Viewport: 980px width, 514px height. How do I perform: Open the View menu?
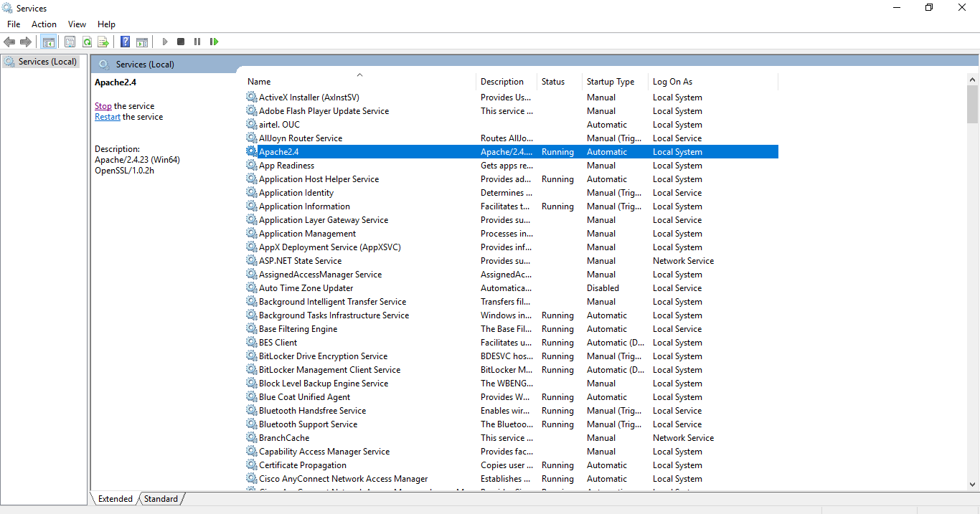coord(77,24)
